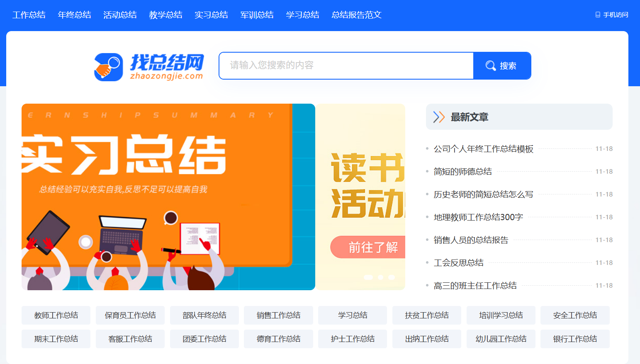
Task: Select the last carousel indicator dot
Action: [x=392, y=277]
